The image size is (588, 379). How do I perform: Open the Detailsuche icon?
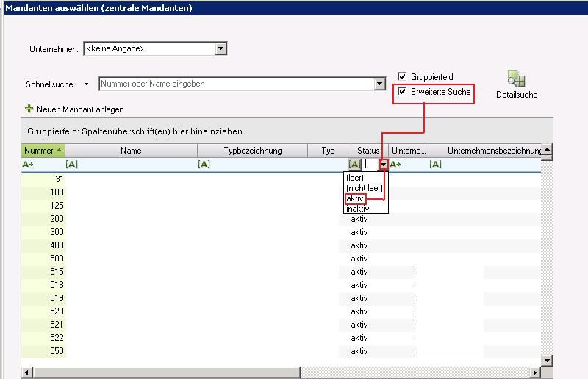(517, 79)
